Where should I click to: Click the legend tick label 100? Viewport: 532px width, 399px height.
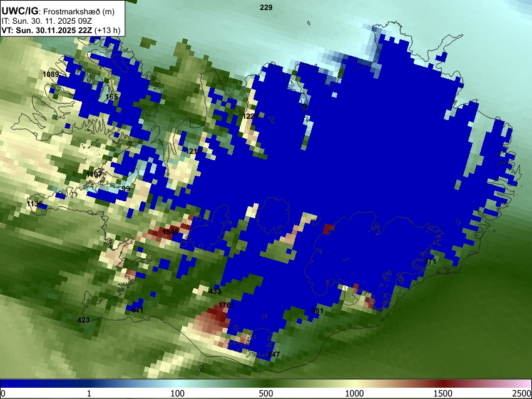tap(178, 393)
